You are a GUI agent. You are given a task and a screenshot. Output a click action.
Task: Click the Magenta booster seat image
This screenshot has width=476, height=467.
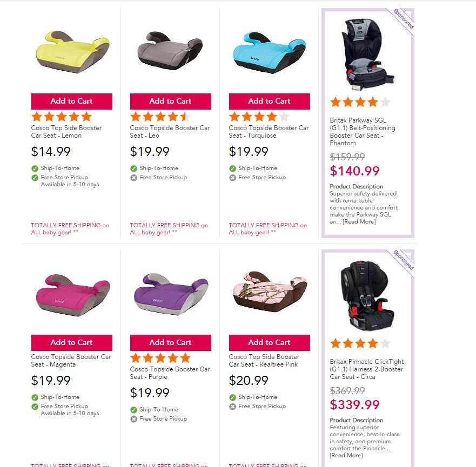(x=72, y=294)
